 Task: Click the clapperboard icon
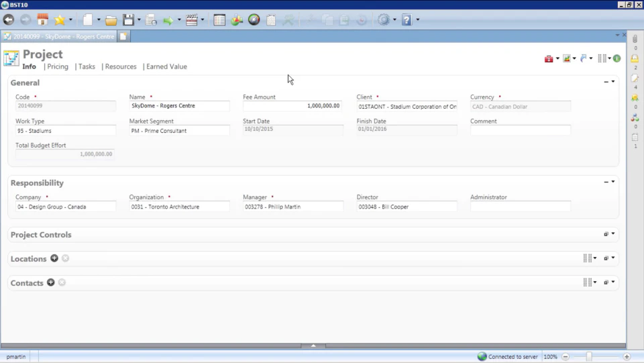(x=192, y=19)
